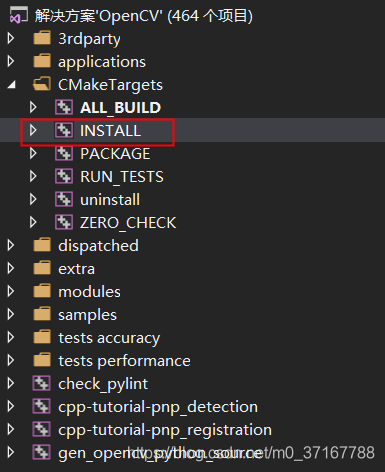Image resolution: width=385 pixels, height=472 pixels.
Task: Select the check_pylint project name
Action: click(103, 384)
